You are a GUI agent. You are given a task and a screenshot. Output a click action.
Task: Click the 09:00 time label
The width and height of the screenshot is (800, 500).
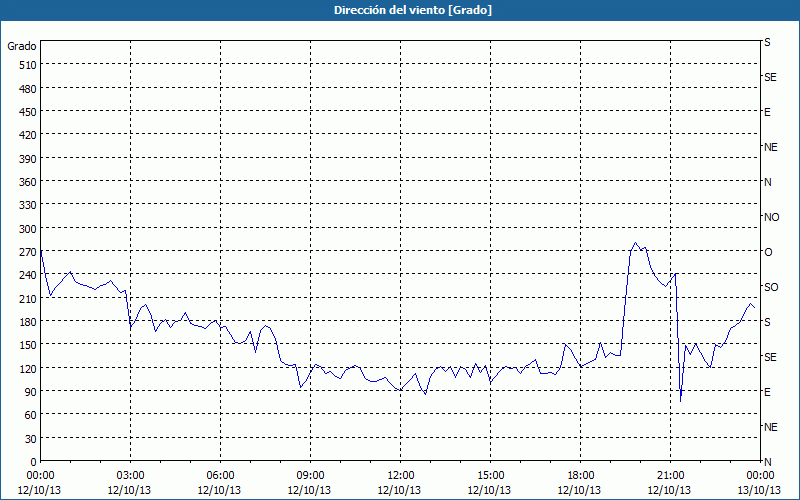(x=310, y=476)
